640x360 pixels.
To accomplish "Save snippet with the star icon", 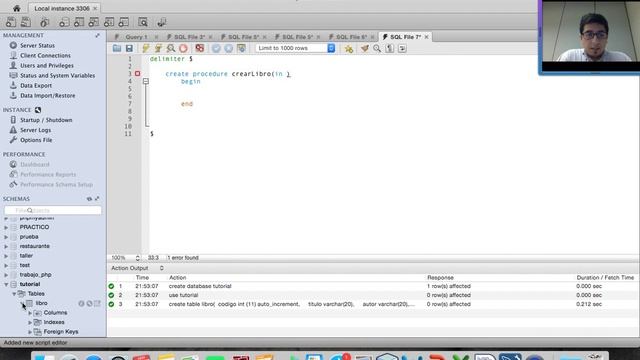I will coord(349,48).
